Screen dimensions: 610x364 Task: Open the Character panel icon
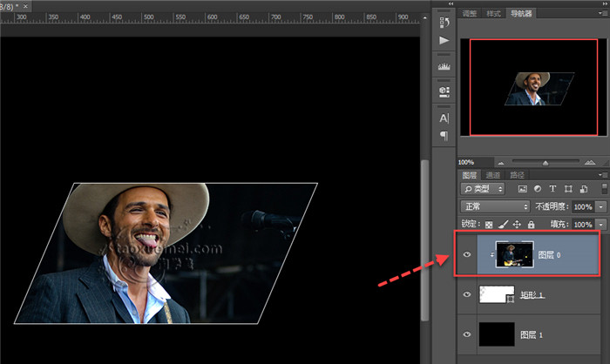[x=444, y=117]
